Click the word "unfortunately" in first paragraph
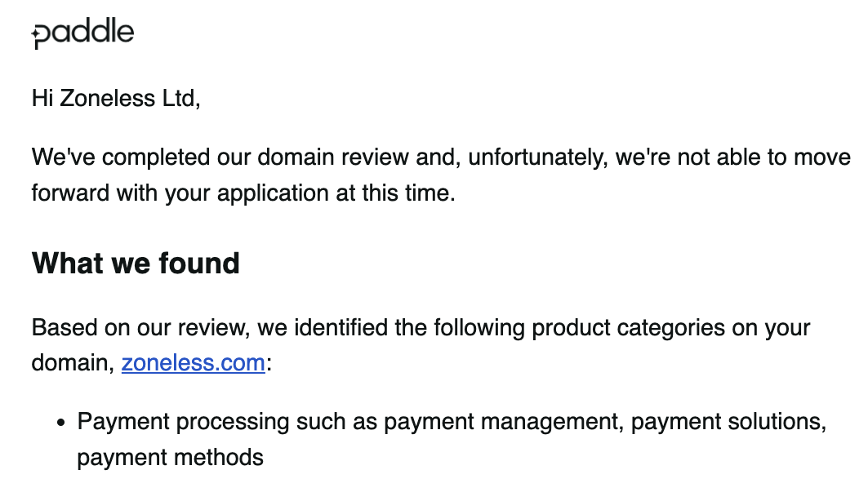868x501 pixels. click(523, 157)
